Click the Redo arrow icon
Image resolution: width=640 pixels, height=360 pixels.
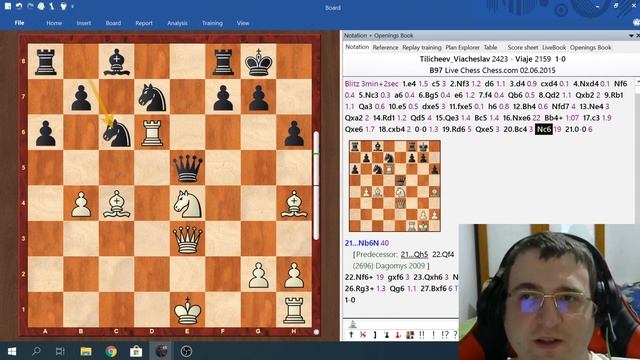click(30, 6)
